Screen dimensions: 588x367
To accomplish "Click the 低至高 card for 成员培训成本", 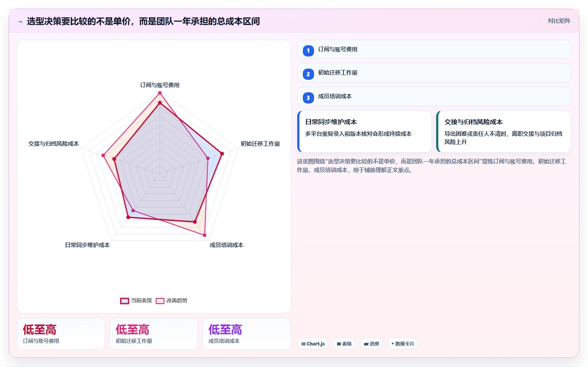I will (x=246, y=334).
